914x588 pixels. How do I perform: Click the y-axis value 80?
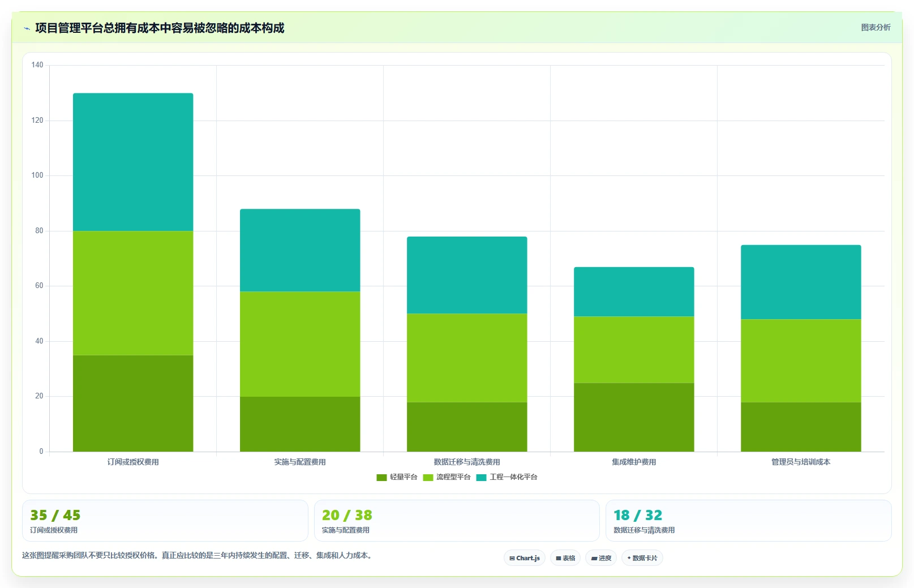click(39, 231)
